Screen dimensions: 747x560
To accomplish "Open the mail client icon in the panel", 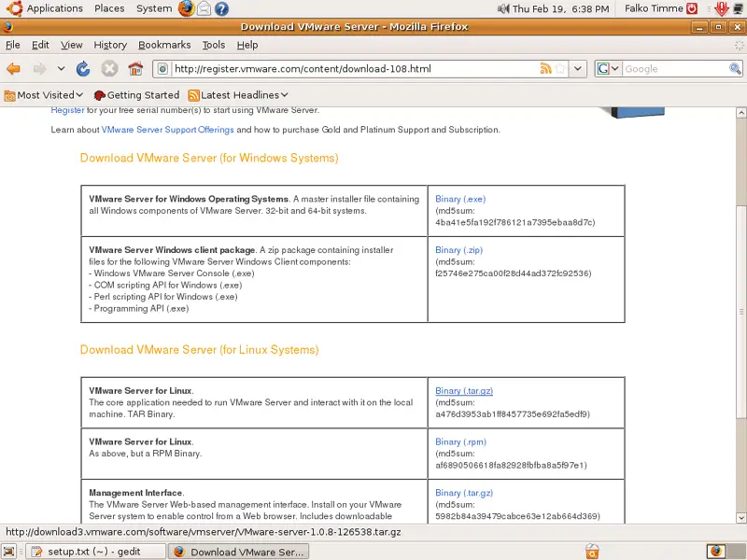I will [204, 8].
